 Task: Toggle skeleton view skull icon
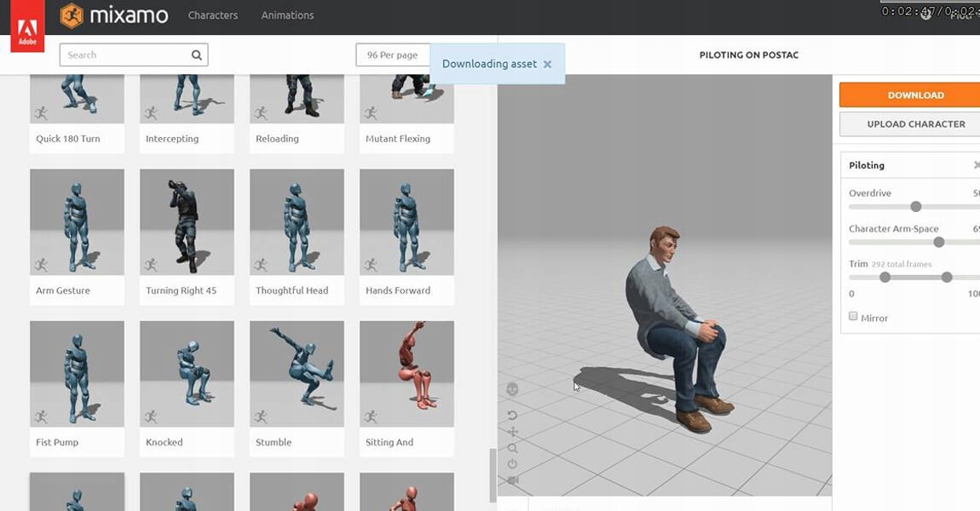click(512, 389)
